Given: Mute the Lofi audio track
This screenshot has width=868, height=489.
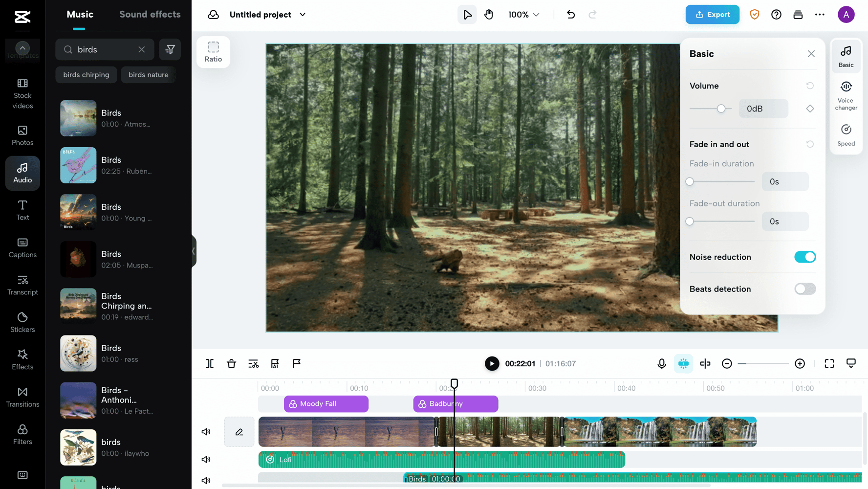Looking at the screenshot, I should tap(206, 459).
